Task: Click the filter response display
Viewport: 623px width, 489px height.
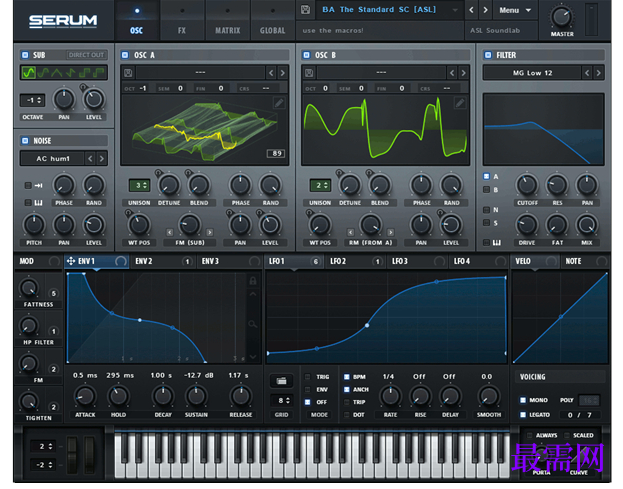Action: tap(543, 129)
